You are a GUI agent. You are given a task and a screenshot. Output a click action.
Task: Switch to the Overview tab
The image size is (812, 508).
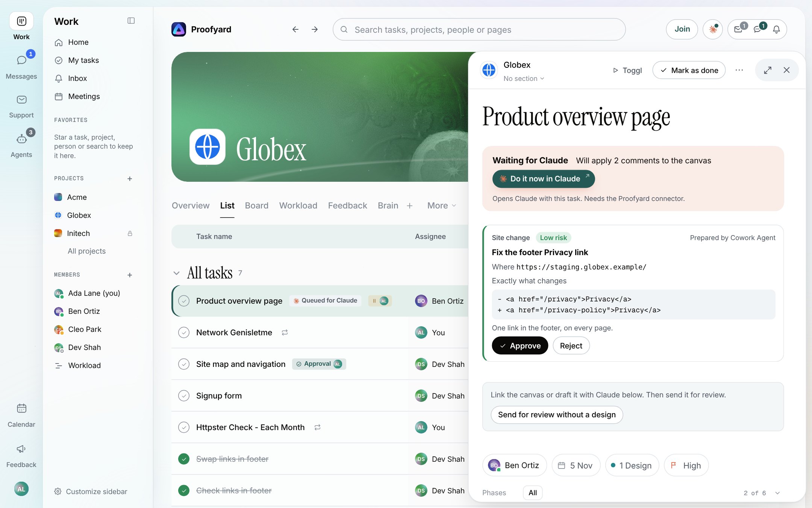[x=191, y=205]
